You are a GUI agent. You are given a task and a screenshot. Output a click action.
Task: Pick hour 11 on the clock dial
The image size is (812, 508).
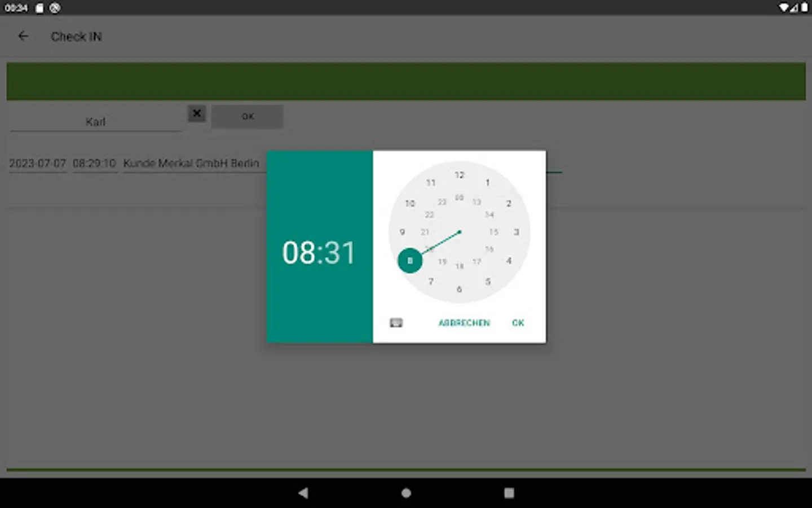[x=431, y=182]
